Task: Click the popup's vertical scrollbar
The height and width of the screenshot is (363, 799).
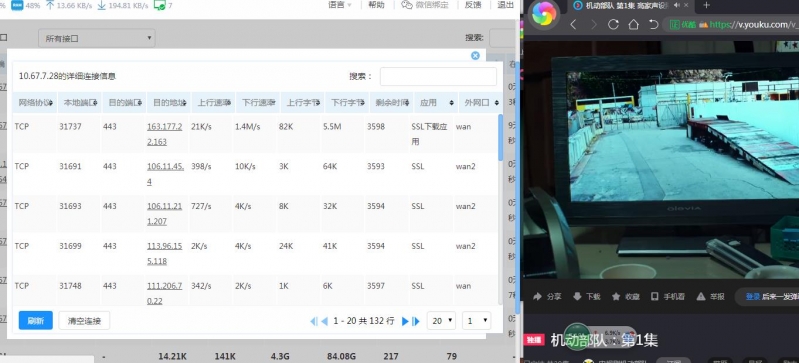Action: tap(500, 138)
